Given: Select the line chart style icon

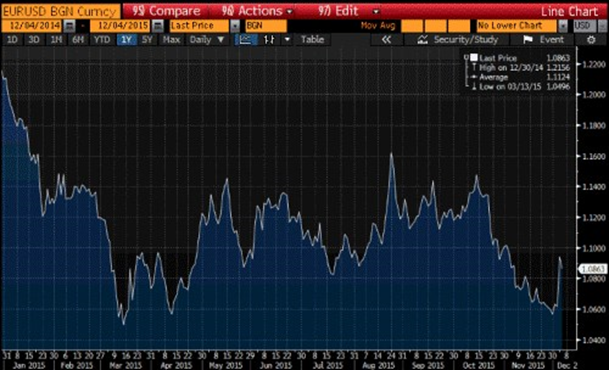Looking at the screenshot, I should point(246,40).
